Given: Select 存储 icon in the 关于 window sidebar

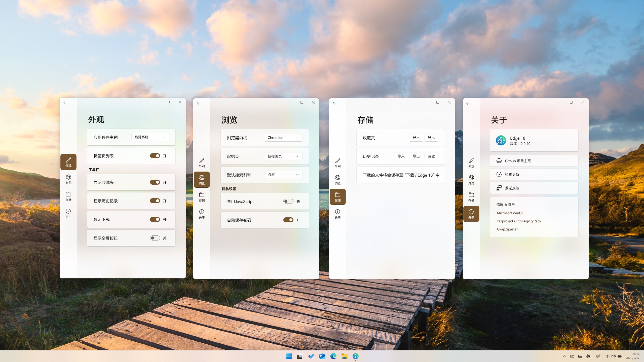Looking at the screenshot, I should 471,197.
